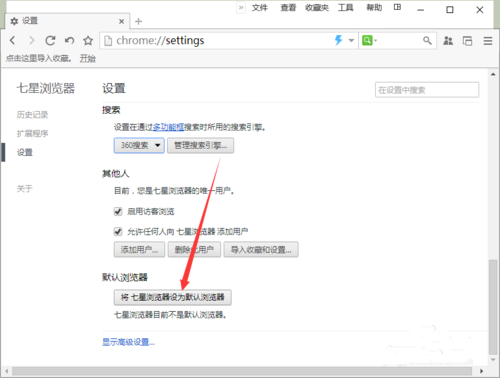Expand hidden menu items chevron

pos(241,7)
